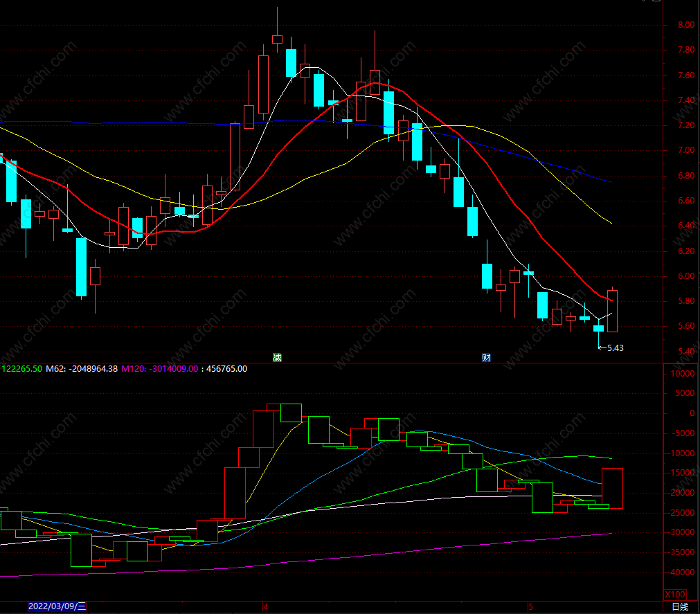
Task: Click the 6.60 price axis label
Action: click(x=686, y=201)
